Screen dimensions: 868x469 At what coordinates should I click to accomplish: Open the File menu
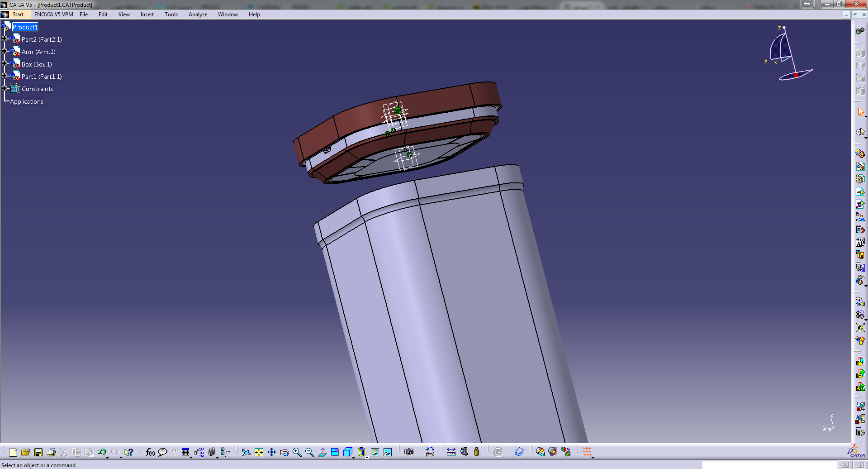[x=84, y=14]
